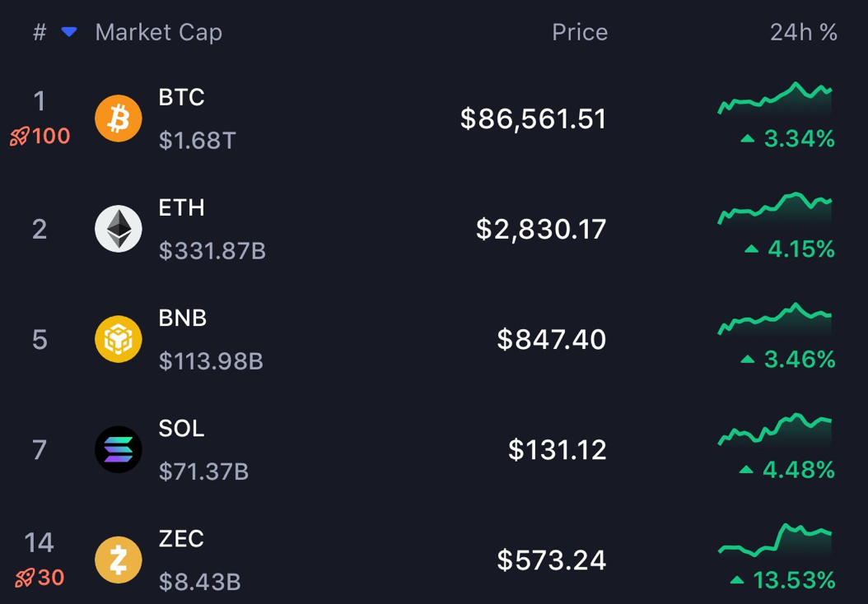Click the ETH 4.15% change value
This screenshot has width=868, height=604.
click(x=800, y=249)
